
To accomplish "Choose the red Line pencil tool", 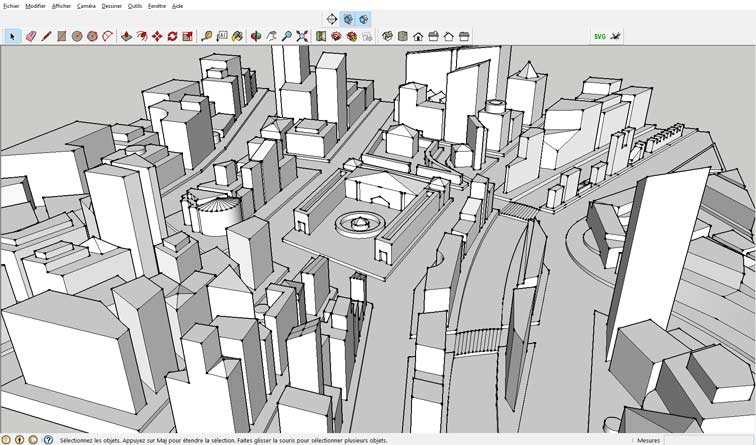I will coord(46,36).
